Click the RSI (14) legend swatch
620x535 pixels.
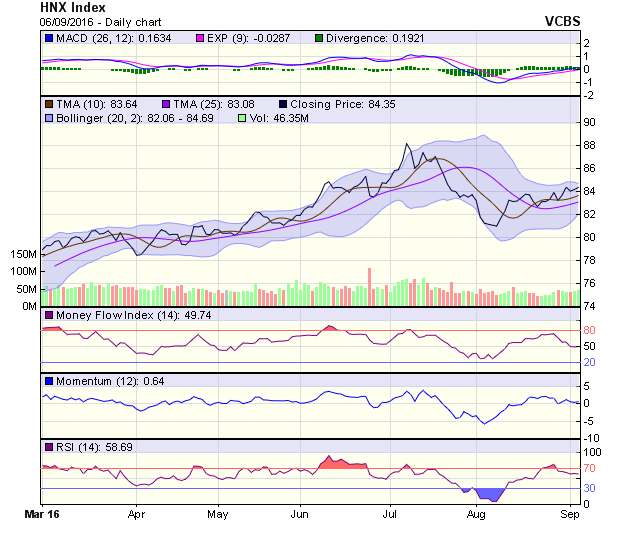48,444
